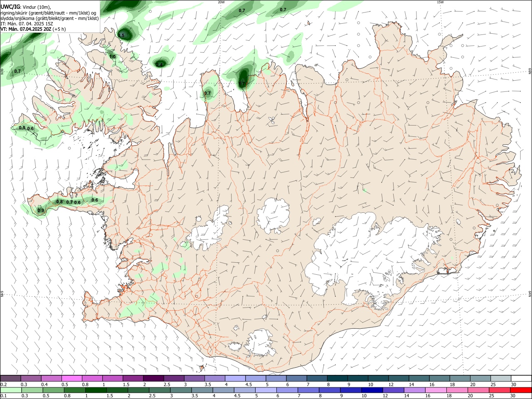The width and height of the screenshot is (532, 399).
Task: Select the violet legend swatch labeled 12
Action: point(393,390)
